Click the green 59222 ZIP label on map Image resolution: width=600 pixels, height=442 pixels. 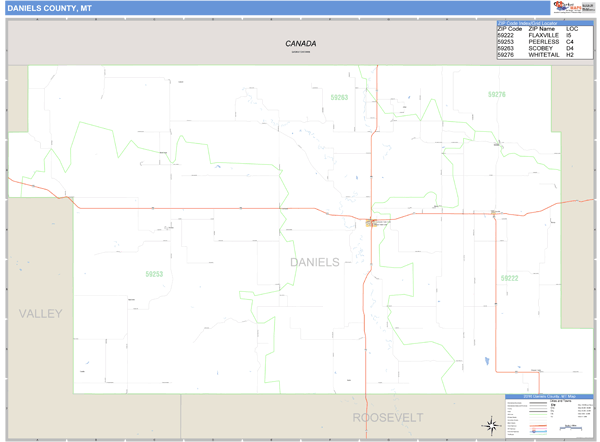click(510, 278)
